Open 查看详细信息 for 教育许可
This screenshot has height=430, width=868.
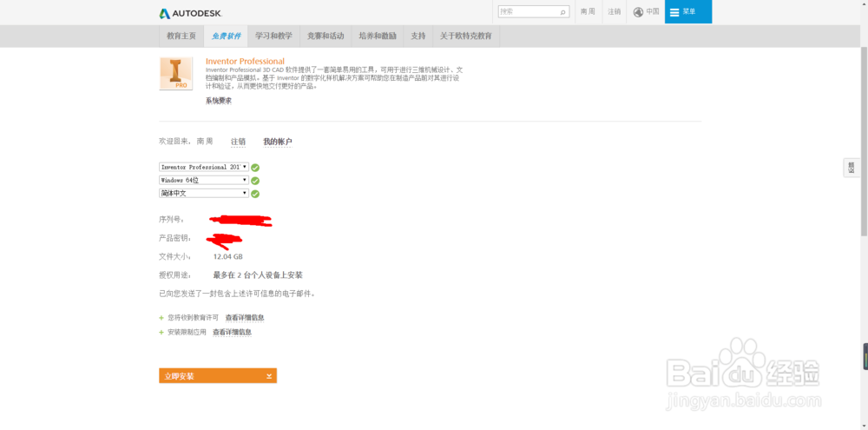[x=245, y=318]
